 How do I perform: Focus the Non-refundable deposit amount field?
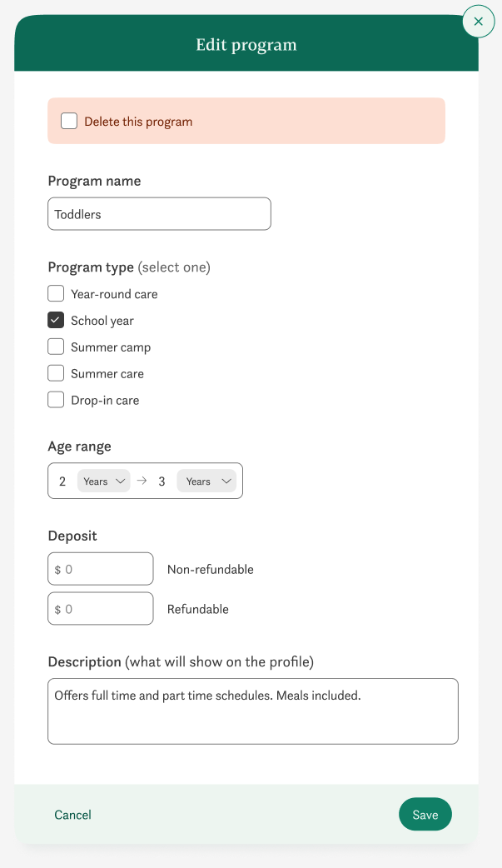(100, 568)
